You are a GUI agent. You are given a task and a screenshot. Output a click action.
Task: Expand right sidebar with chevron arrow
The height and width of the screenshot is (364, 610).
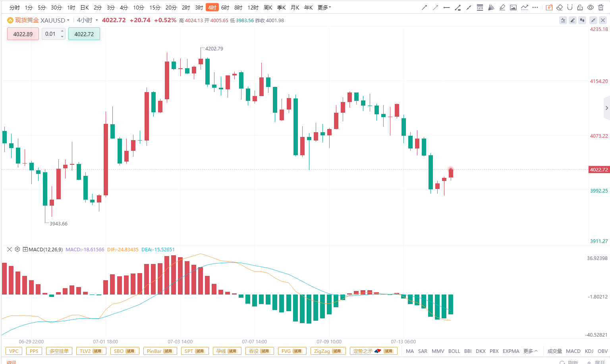606,108
